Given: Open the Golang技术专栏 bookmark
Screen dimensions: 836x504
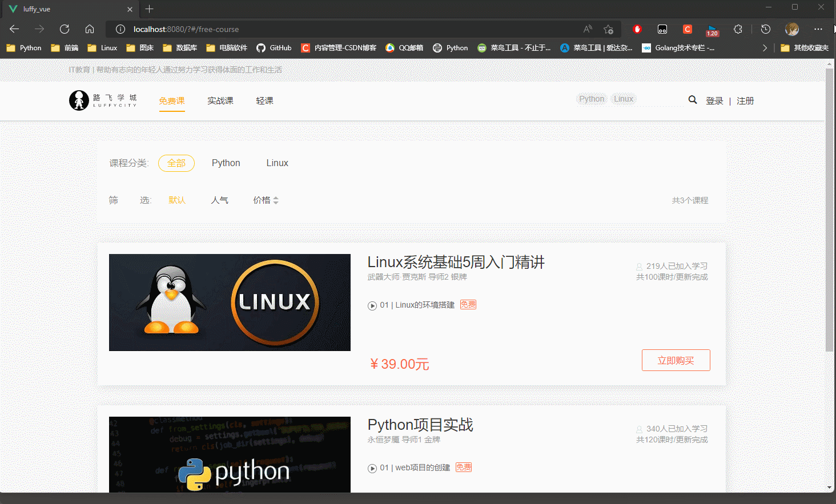Looking at the screenshot, I should point(678,48).
